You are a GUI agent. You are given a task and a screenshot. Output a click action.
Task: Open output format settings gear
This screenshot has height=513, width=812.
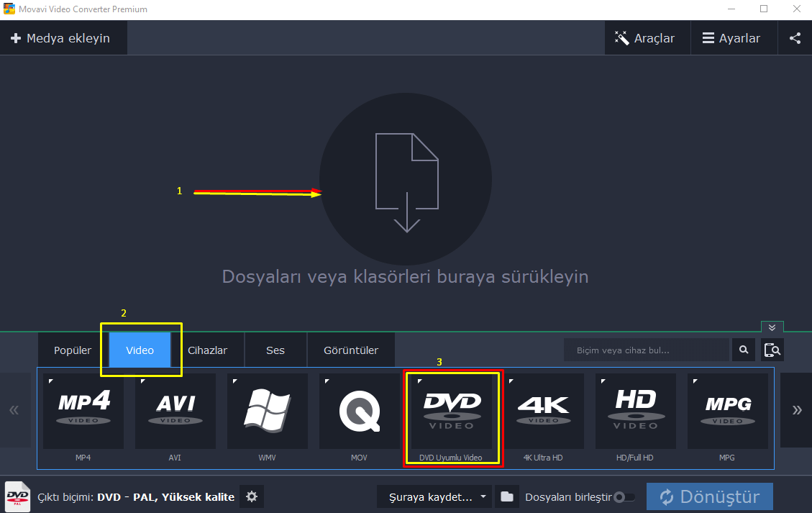(x=251, y=496)
